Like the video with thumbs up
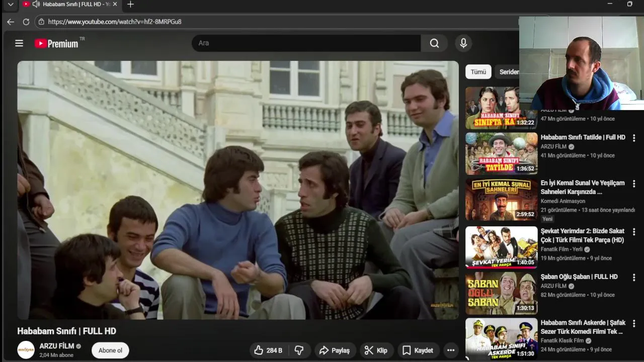The width and height of the screenshot is (644, 362). coord(269,350)
